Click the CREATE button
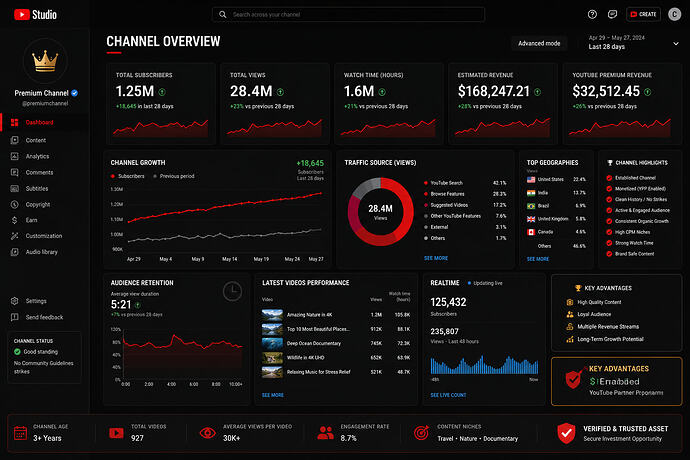 643,15
